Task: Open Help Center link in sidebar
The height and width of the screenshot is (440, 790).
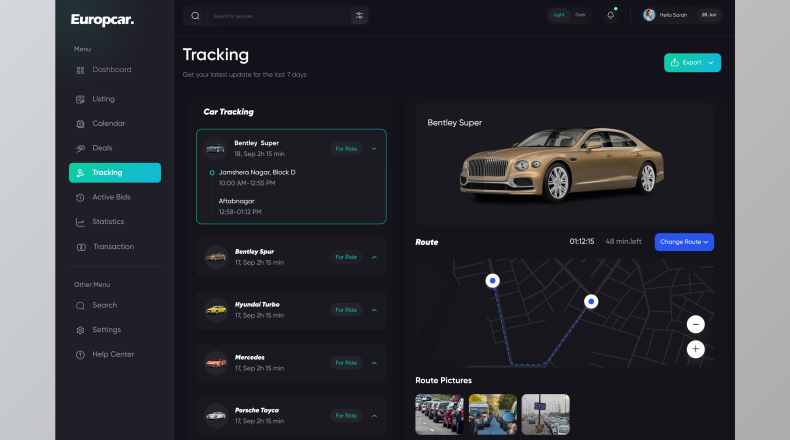Action: (113, 354)
